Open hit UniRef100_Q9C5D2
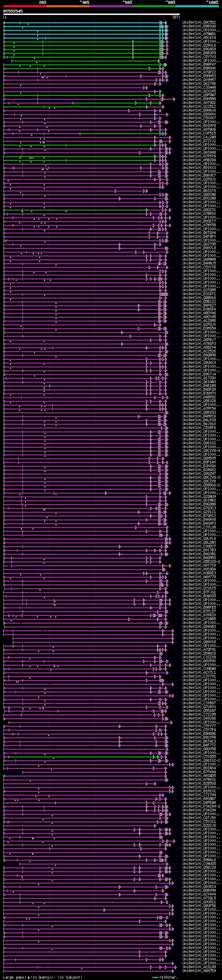This screenshot has height=980, width=222. coord(199,23)
